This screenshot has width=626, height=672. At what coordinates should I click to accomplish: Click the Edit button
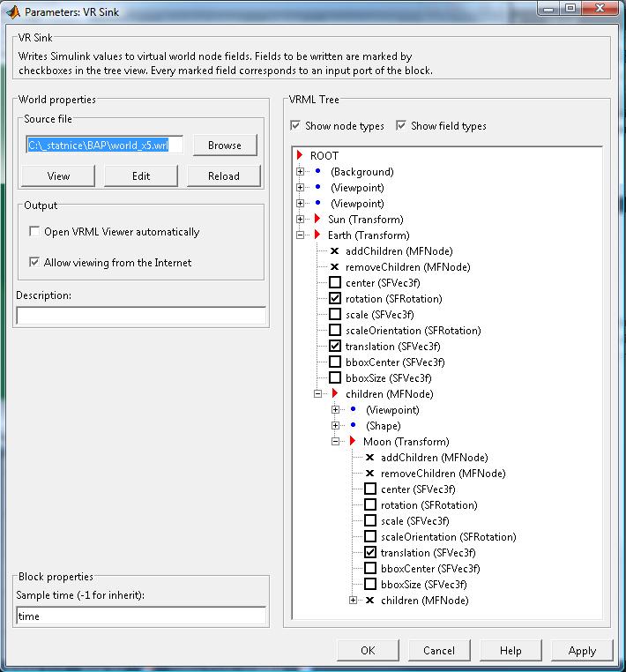[141, 176]
